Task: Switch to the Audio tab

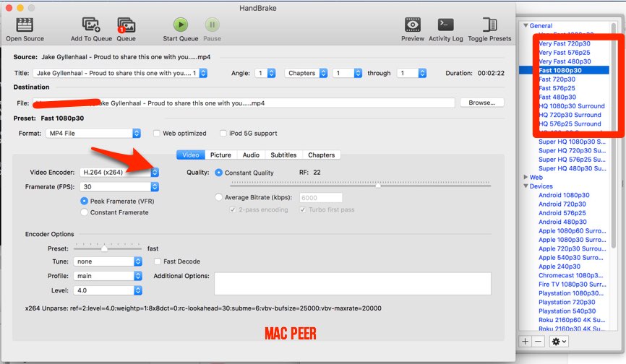Action: pyautogui.click(x=251, y=155)
